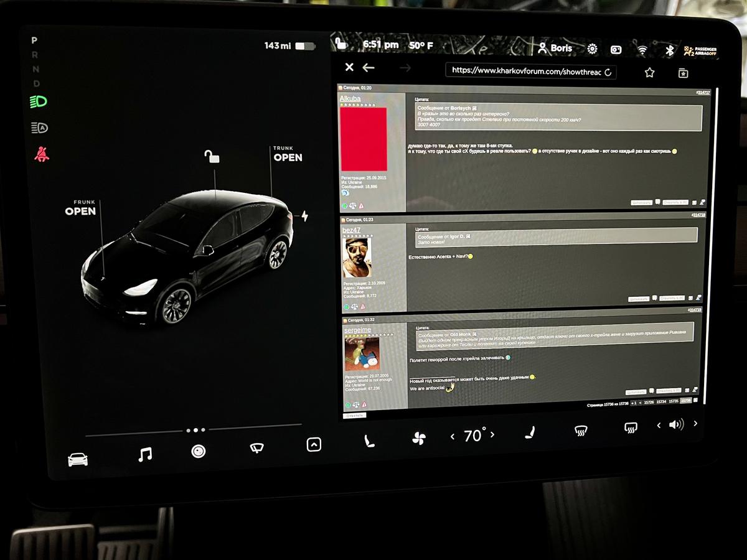This screenshot has height=560, width=747.
Task: Go to forum page 15734
Action: click(661, 402)
